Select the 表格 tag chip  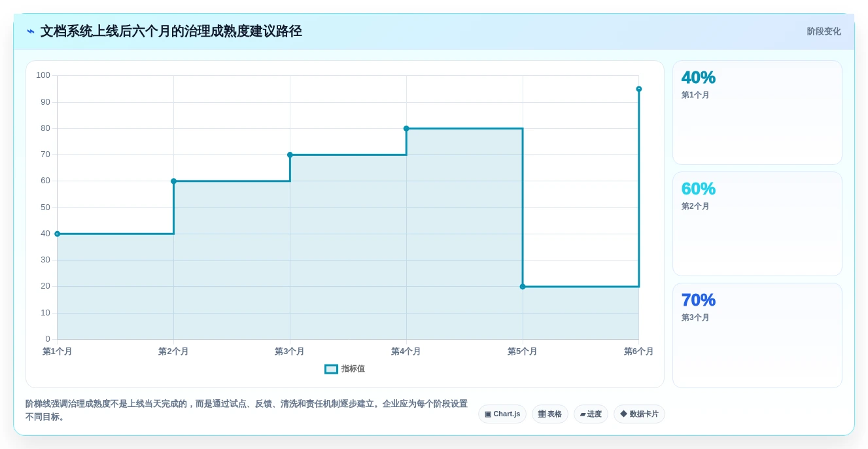pos(550,414)
